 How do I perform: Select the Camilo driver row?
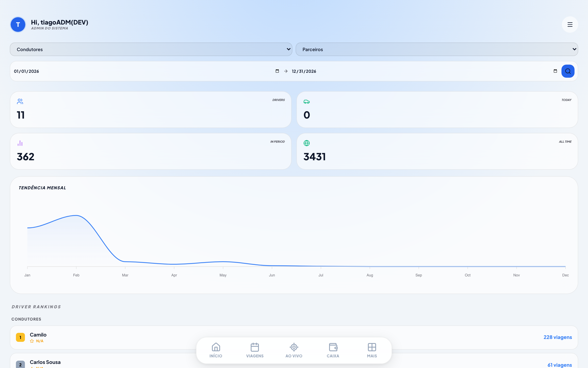tap(294, 338)
